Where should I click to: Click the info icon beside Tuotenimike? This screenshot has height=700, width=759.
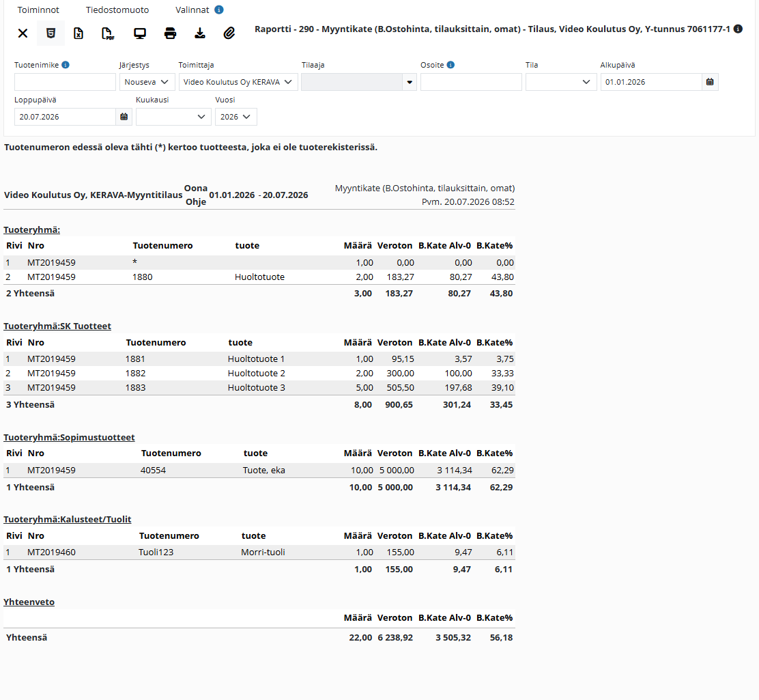pos(66,65)
